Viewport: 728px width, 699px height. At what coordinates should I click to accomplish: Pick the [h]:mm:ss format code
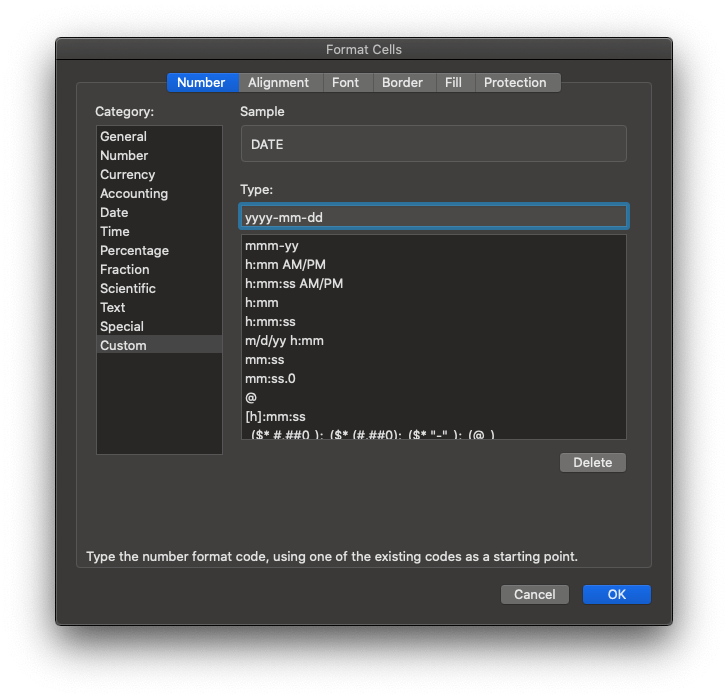(275, 417)
